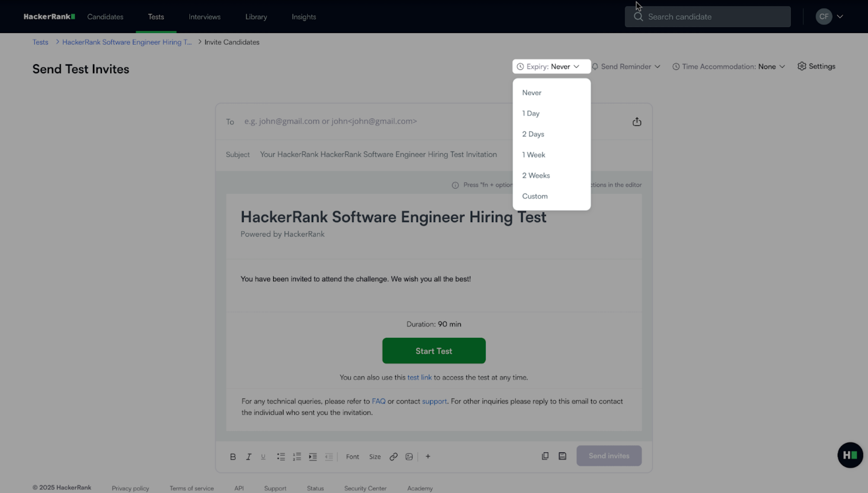The height and width of the screenshot is (493, 868).
Task: Click the insert image icon
Action: pyautogui.click(x=409, y=456)
